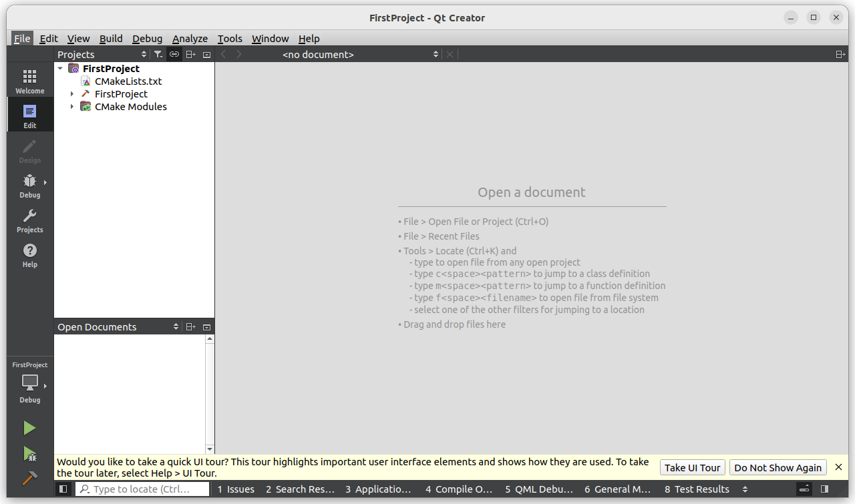Screen dimensions: 855x504
Task: Open the 4 Compile Output pane
Action: (459, 489)
